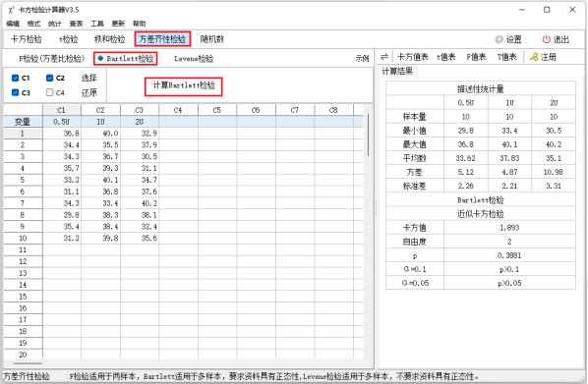Select the C1 column header

62,110
